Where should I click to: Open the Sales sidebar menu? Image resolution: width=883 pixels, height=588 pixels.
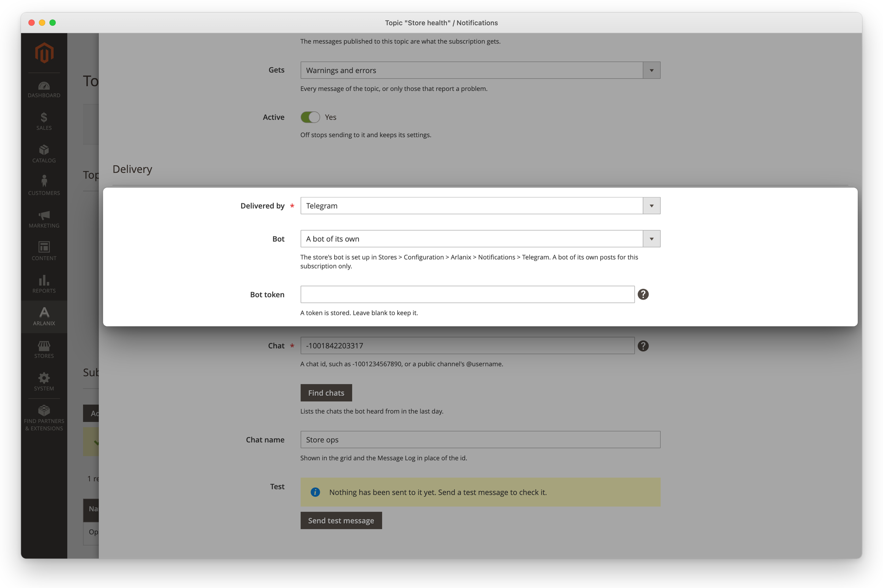44,121
